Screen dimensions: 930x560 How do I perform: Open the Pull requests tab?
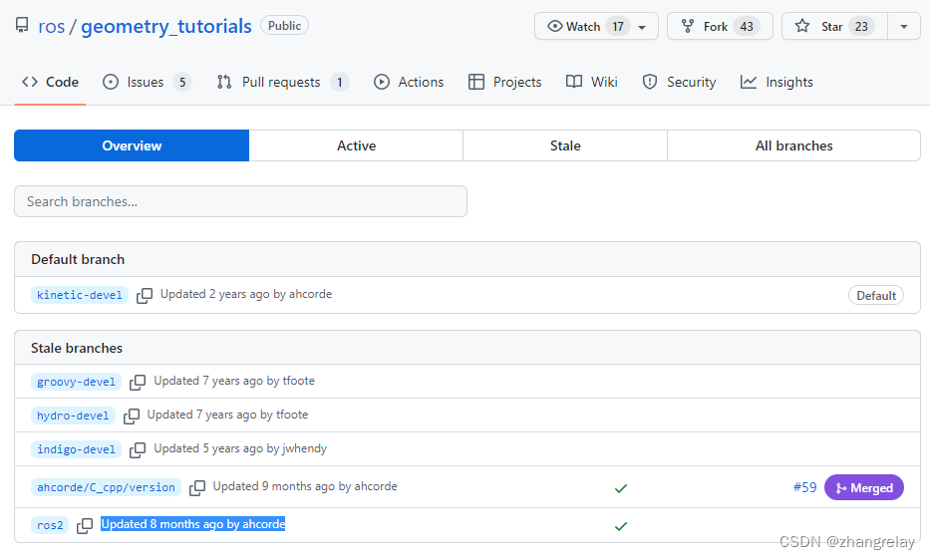282,82
